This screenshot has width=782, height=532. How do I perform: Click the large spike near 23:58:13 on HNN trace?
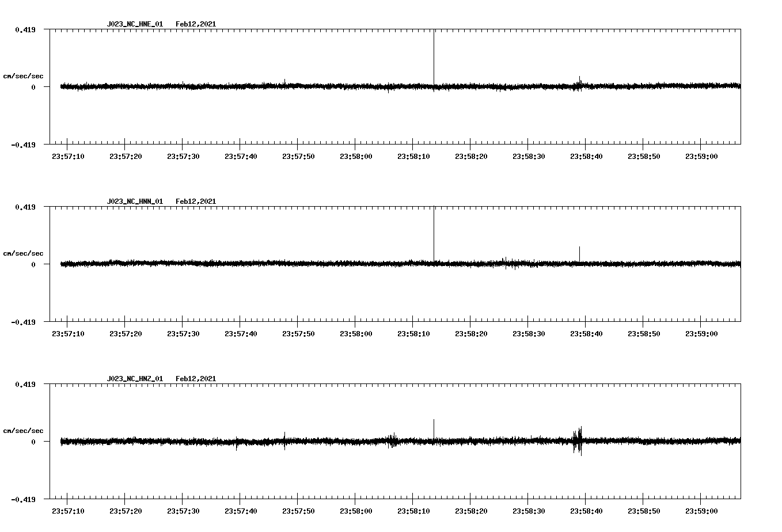(x=435, y=236)
